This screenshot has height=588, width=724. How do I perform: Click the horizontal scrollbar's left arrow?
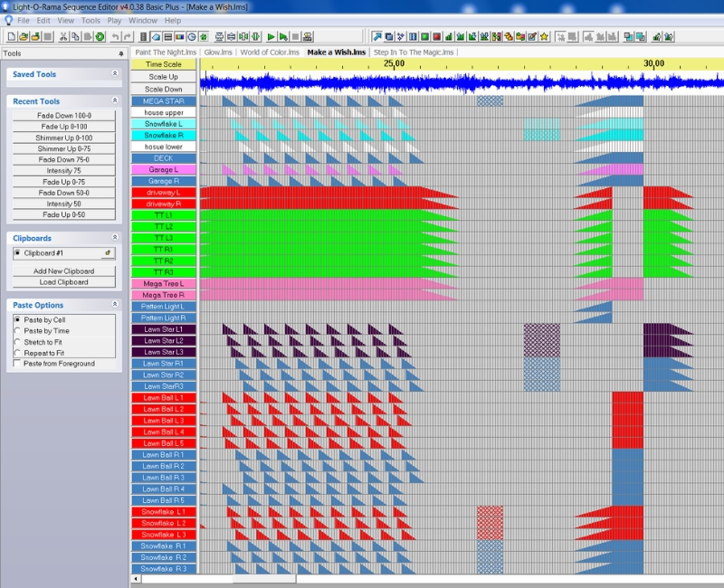pyautogui.click(x=136, y=579)
